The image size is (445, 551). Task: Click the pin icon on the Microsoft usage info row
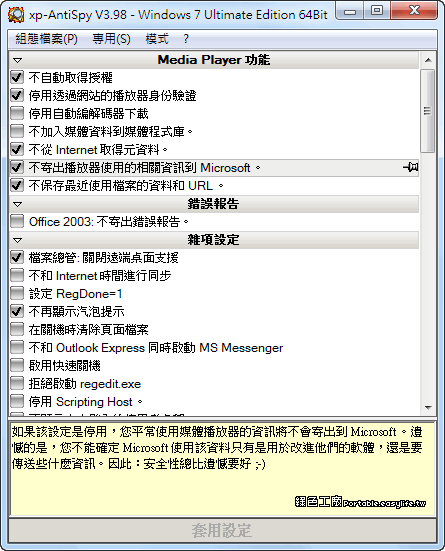pos(410,167)
